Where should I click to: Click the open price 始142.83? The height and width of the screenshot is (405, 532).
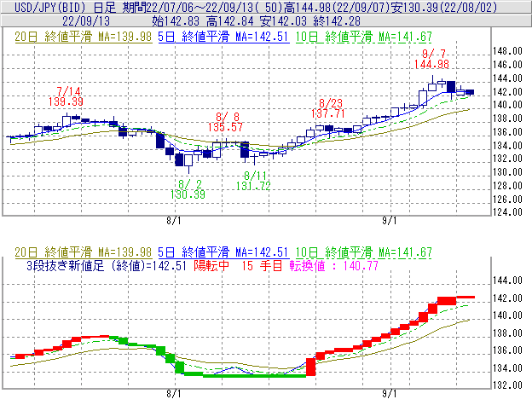[176, 21]
